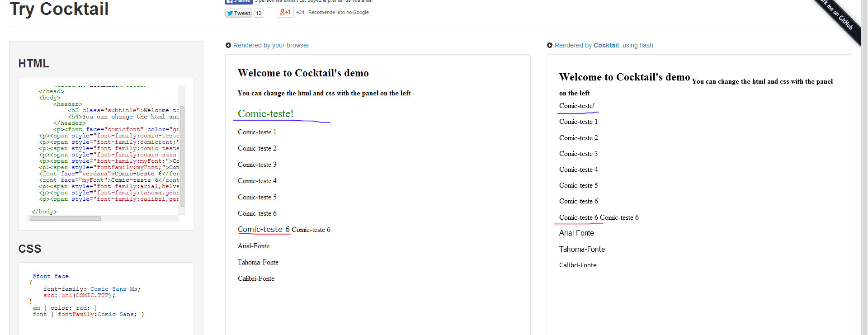Open the tweet count bubble showing 12
Image resolution: width=868 pixels, height=335 pixels.
click(x=259, y=13)
